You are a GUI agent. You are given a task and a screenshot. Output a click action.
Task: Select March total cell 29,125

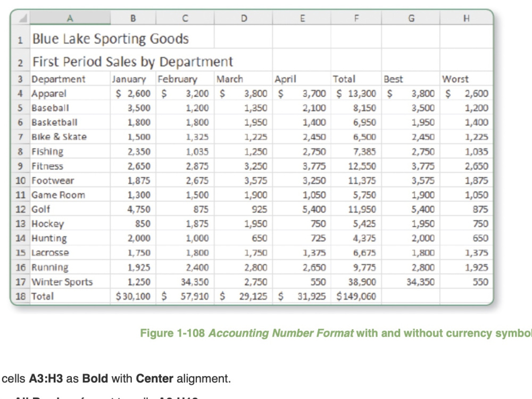click(243, 296)
